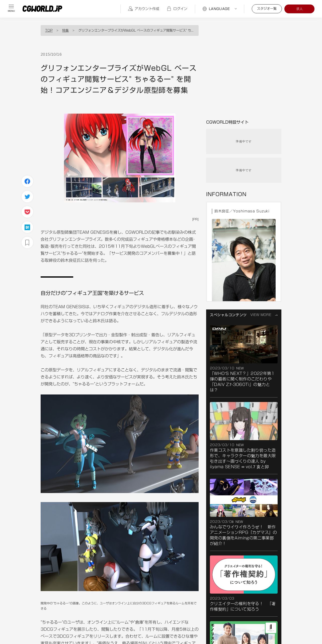Go to TOP in breadcrumb
The height and width of the screenshot is (644, 322).
49,30
